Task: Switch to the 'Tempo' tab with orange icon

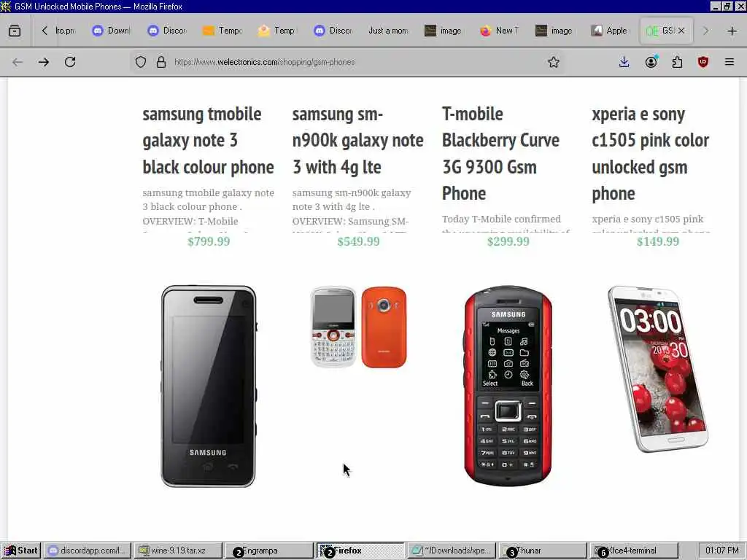Action: [222, 31]
